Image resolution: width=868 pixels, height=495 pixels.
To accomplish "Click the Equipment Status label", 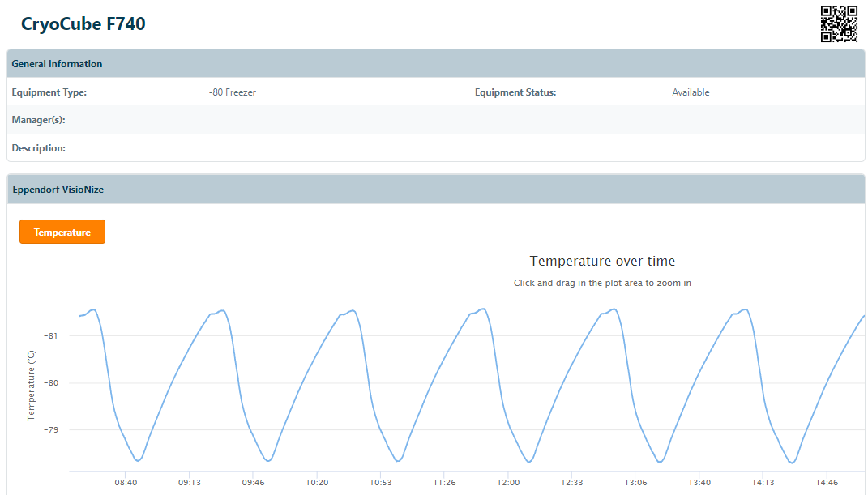I will pos(515,92).
